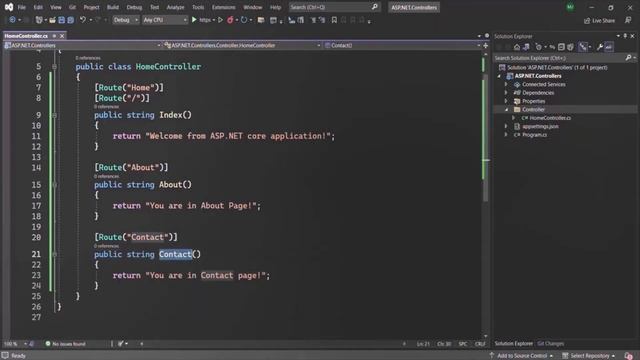Click the navigate backward circle icon

click(12, 20)
